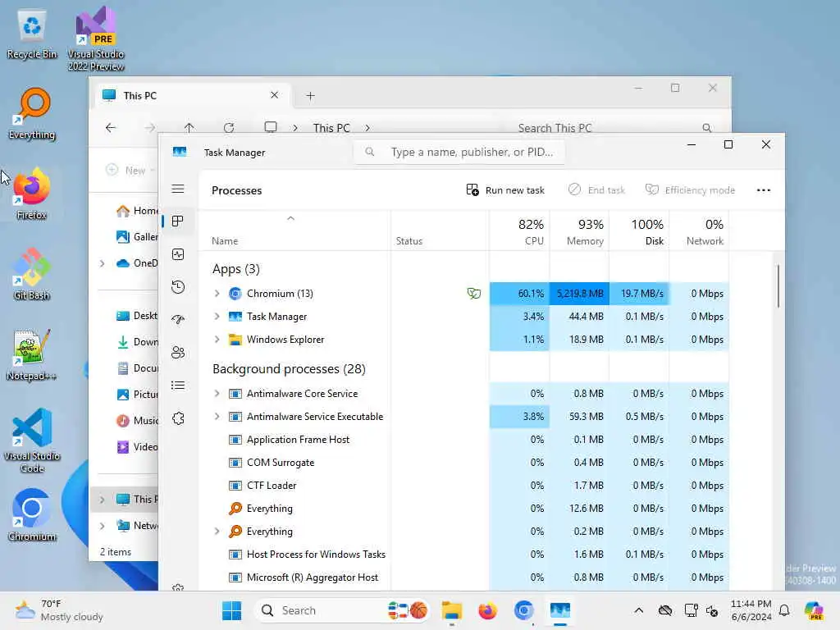Open Users page icon in Task Manager sidebar
This screenshot has height=630, width=840.
(178, 353)
